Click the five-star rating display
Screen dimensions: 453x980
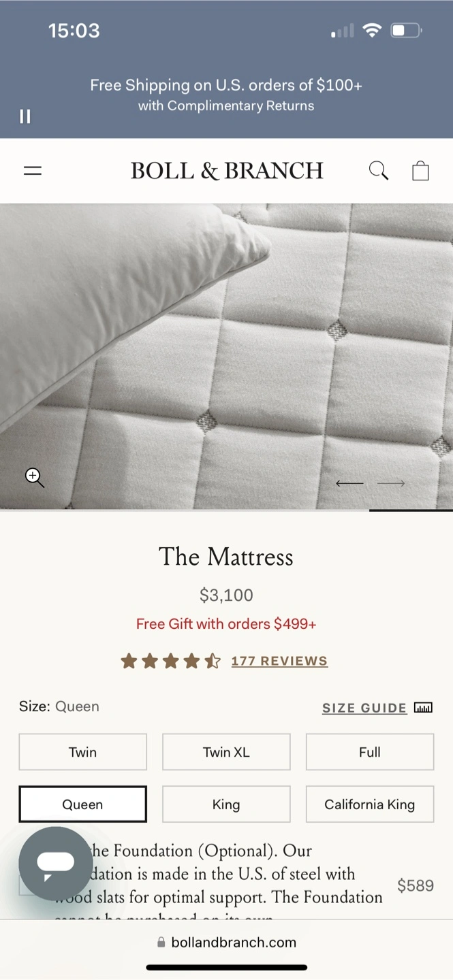170,661
